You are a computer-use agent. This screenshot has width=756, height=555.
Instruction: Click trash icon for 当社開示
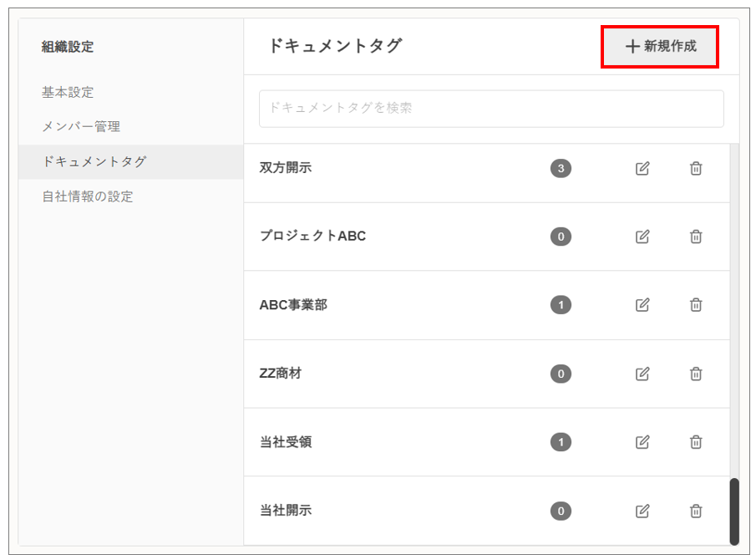696,511
